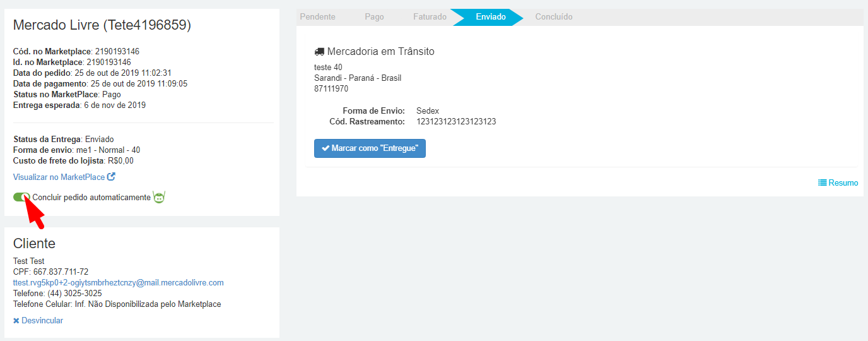Screen dimensions: 868x341
Task: Click Sarandi - Paraná - Brasil address line
Action: point(358,78)
